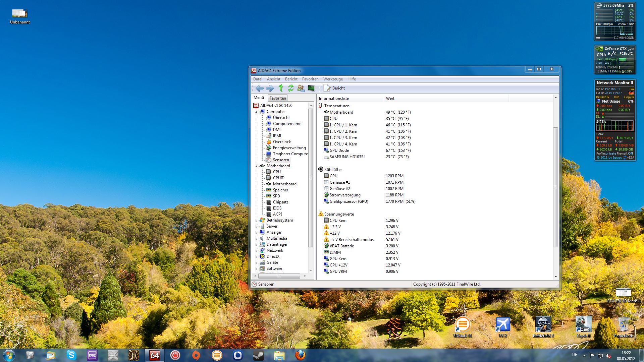644x362 pixels.
Task: Click the green Refresh toolbar icon
Action: coord(291,88)
